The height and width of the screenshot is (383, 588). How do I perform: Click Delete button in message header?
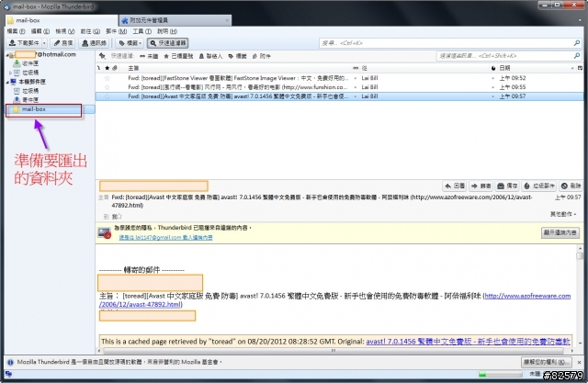571,186
